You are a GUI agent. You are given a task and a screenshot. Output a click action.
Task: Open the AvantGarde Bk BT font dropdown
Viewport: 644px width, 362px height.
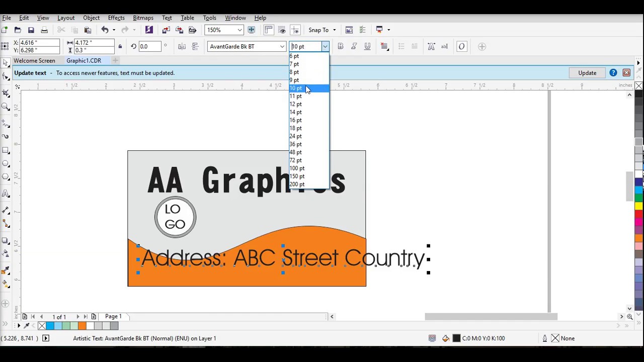[x=282, y=47]
